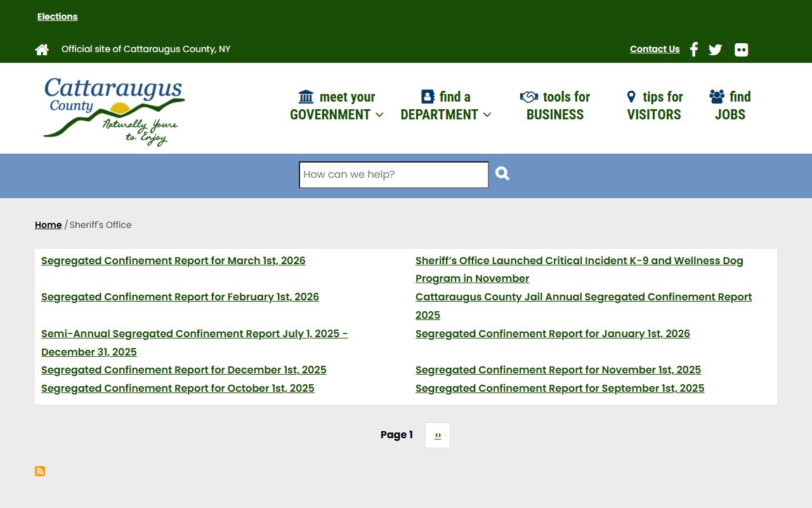Open the 'meet your GOVERNMENT' menu
Image resolution: width=812 pixels, height=508 pixels.
[x=336, y=105]
